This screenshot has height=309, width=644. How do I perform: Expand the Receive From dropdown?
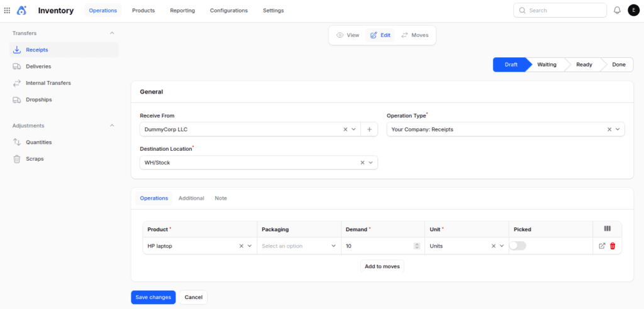[x=353, y=129]
